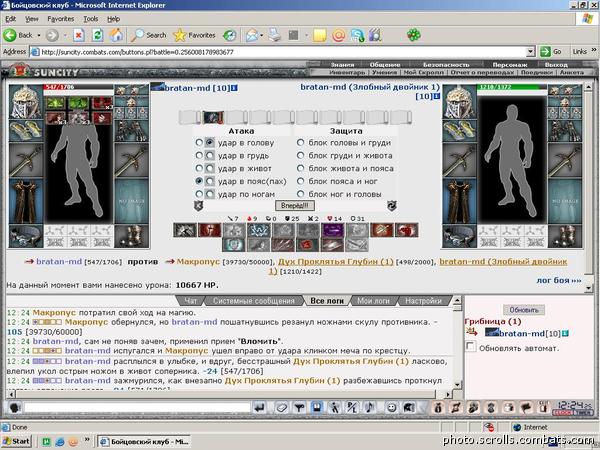This screenshot has height=450, width=600.
Task: Click the walking figure chat toolbar icon
Action: 335,408
